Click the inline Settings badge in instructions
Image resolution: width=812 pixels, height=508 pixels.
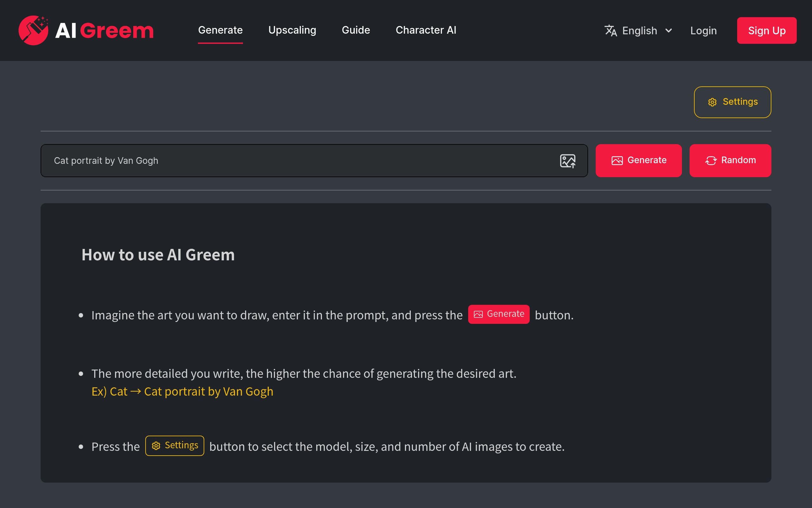click(x=174, y=445)
